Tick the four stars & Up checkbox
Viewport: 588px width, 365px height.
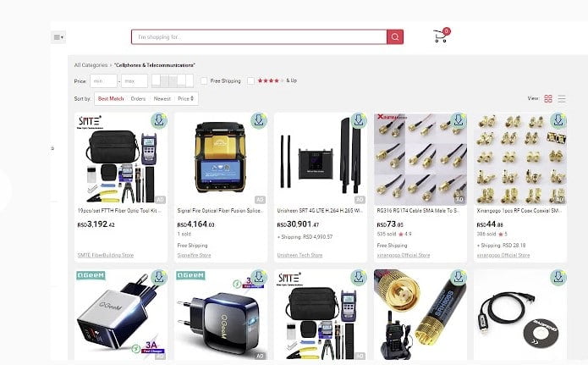pyautogui.click(x=250, y=80)
